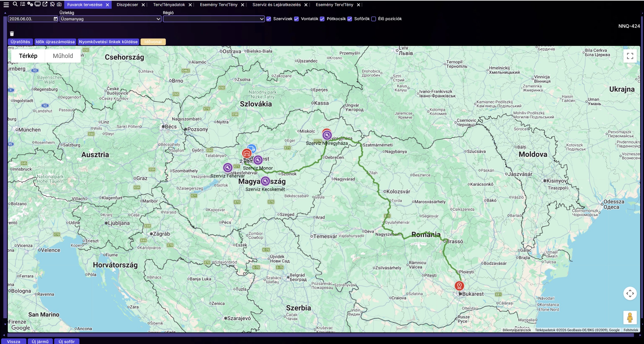Viewport: 644px width, 344px height.
Task: Click the 'Szerviz Monor' map label
Action: pyautogui.click(x=258, y=168)
